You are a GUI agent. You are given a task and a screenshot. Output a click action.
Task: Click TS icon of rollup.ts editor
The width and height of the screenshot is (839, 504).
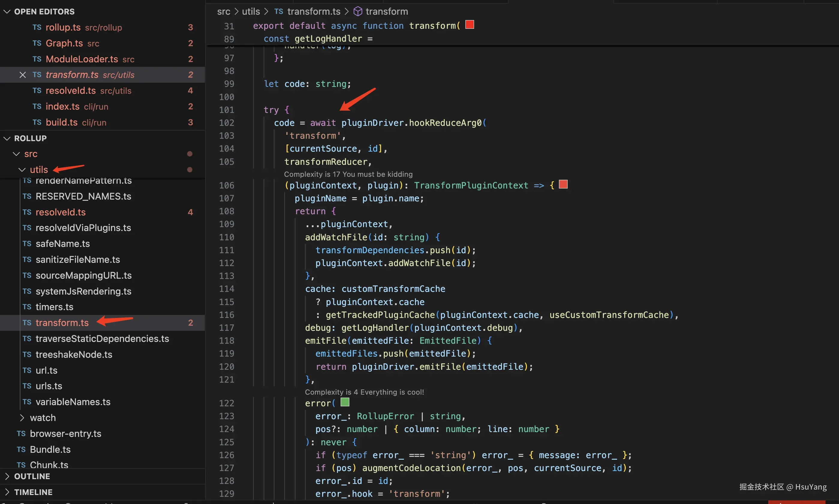(37, 27)
